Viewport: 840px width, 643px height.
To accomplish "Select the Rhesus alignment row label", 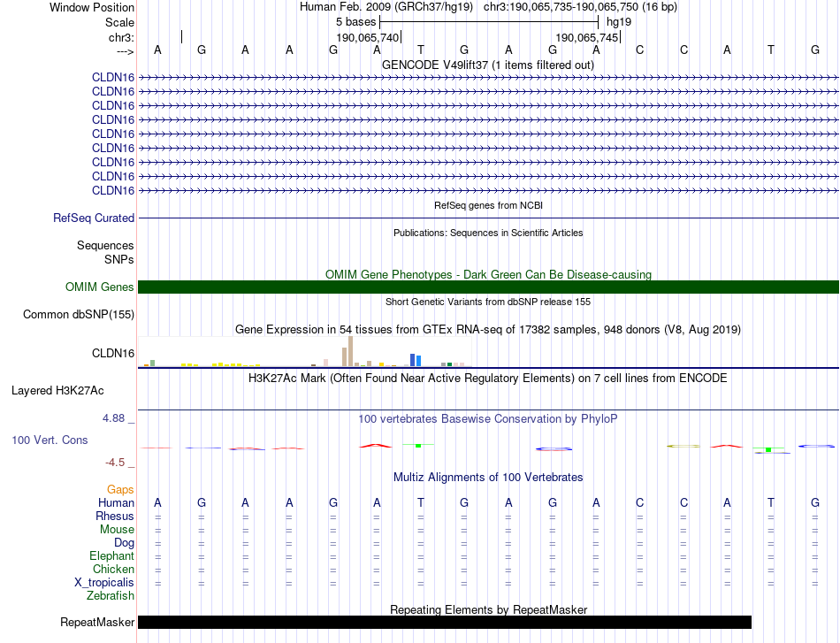I will (x=115, y=516).
